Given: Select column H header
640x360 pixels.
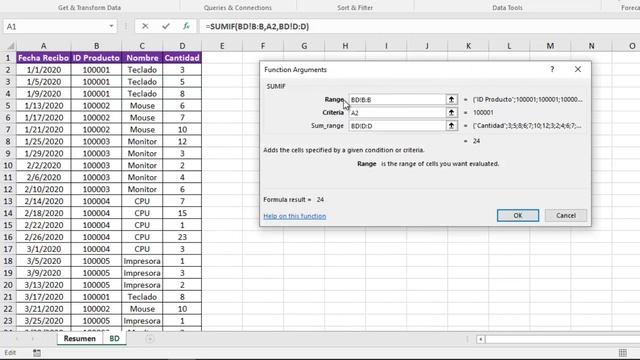Looking at the screenshot, I should click(345, 46).
